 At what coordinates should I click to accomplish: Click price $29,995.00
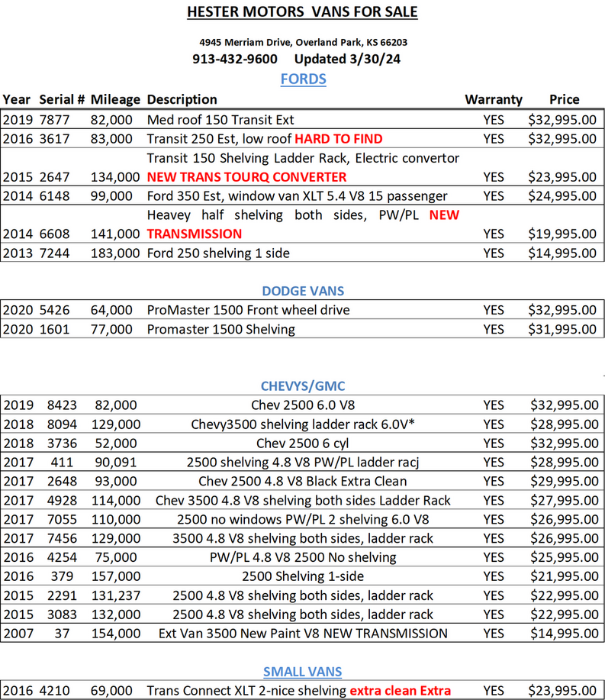tap(565, 481)
